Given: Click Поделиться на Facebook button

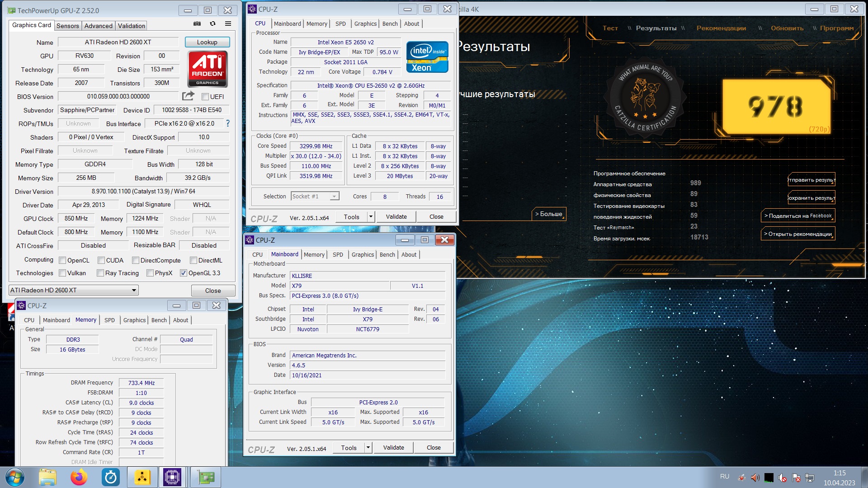Looking at the screenshot, I should [x=798, y=216].
